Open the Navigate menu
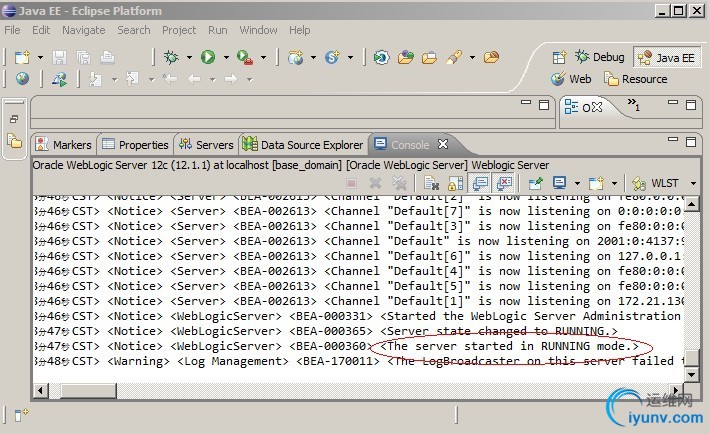The width and height of the screenshot is (709, 434). click(84, 30)
